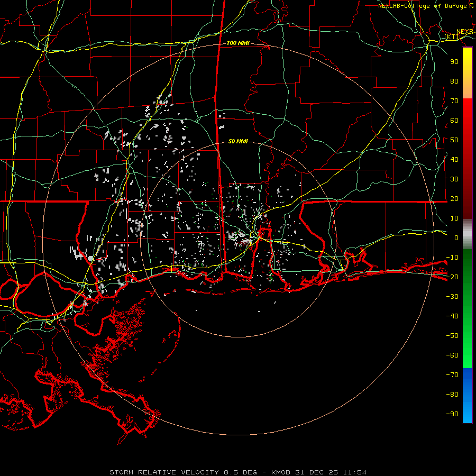476x476 pixels.
Task: Select the 50 value on velocity scale
Action: pyautogui.click(x=454, y=140)
